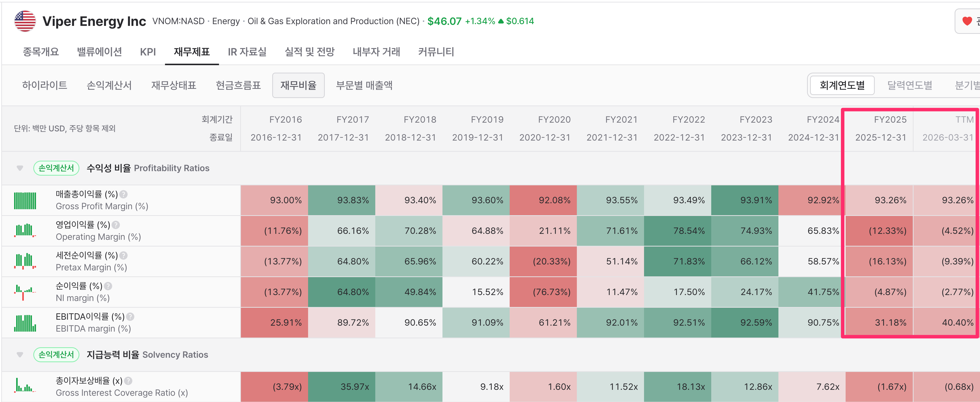Open NI margin mini bar chart
This screenshot has height=402, width=980.
click(25, 292)
